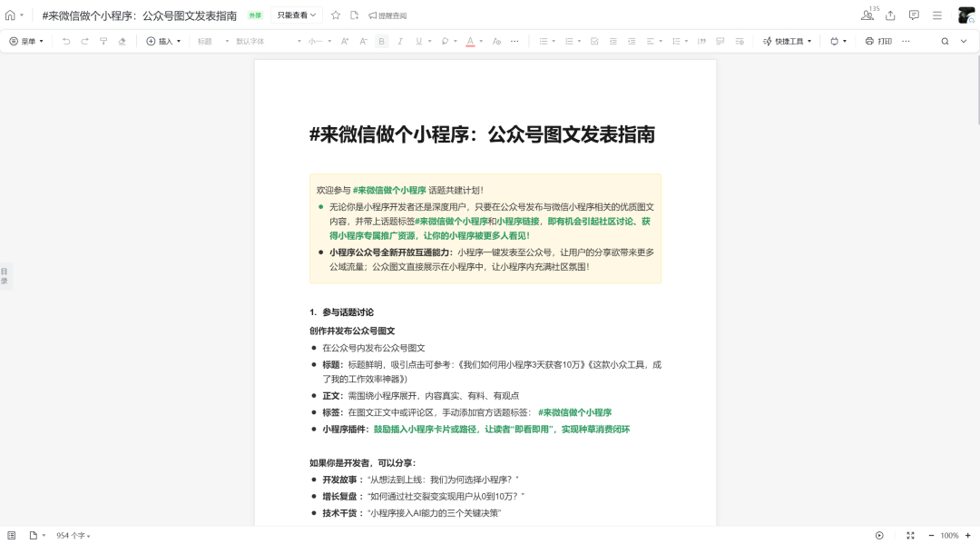Click the green 鼓励插入小程序卡片或路径 text

(425, 429)
